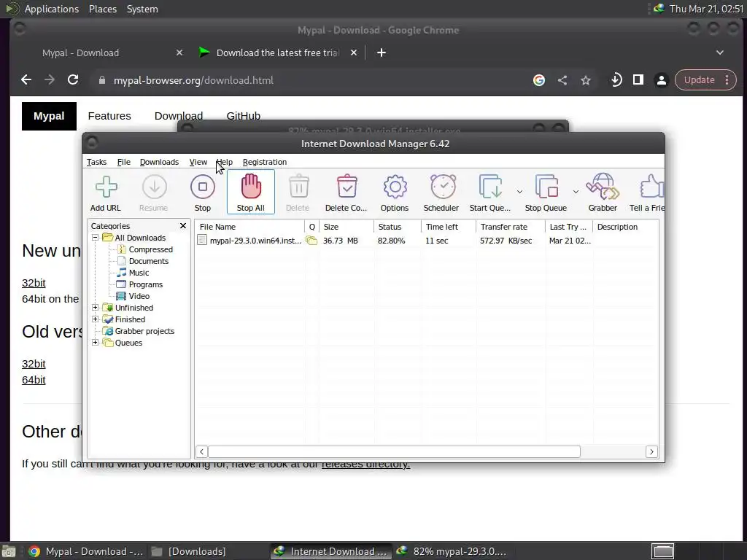Open the Old version 64bit link
Image resolution: width=747 pixels, height=560 pixels.
point(34,379)
